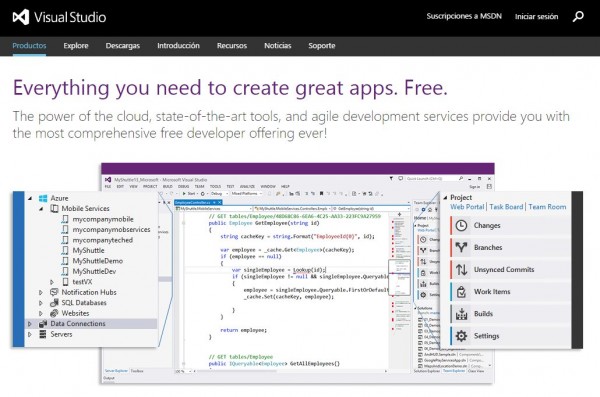Go to the Descargas menu item

(122, 46)
